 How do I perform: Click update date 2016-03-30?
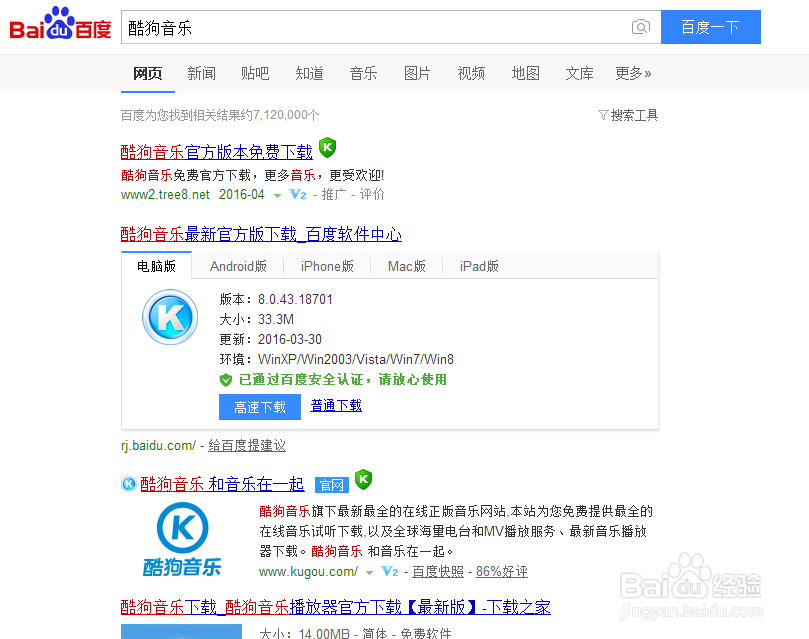290,339
